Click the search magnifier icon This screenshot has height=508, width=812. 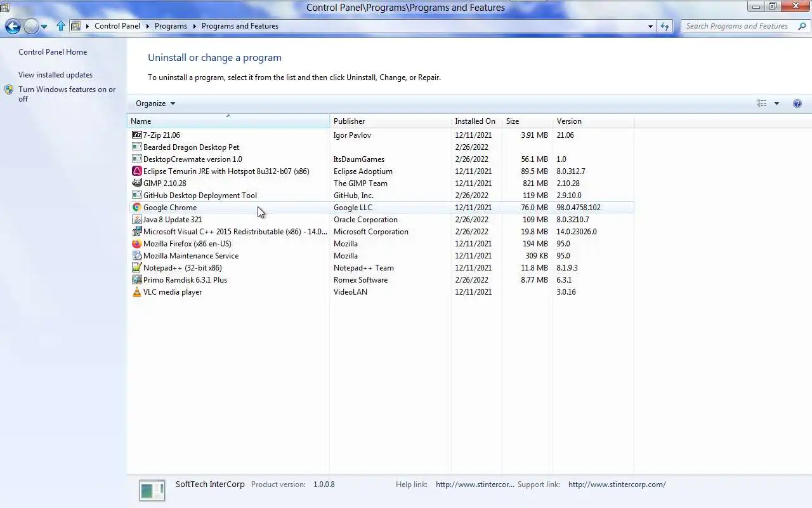coord(801,26)
